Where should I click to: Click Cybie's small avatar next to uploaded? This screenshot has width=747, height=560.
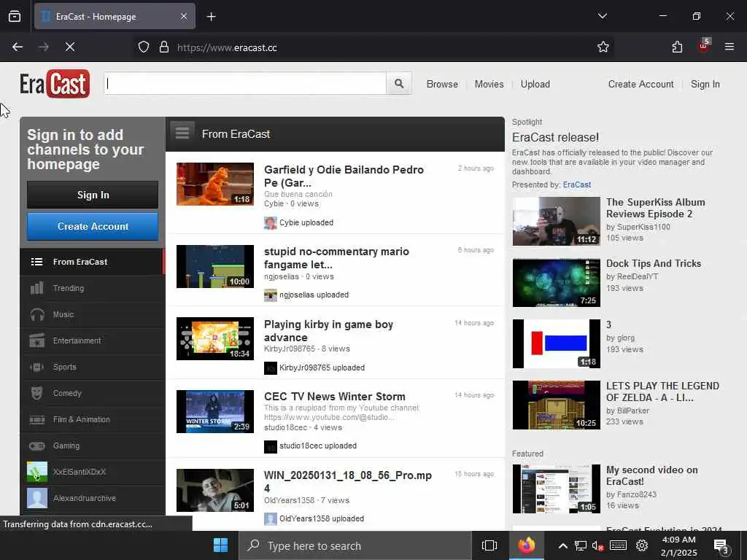pos(271,223)
